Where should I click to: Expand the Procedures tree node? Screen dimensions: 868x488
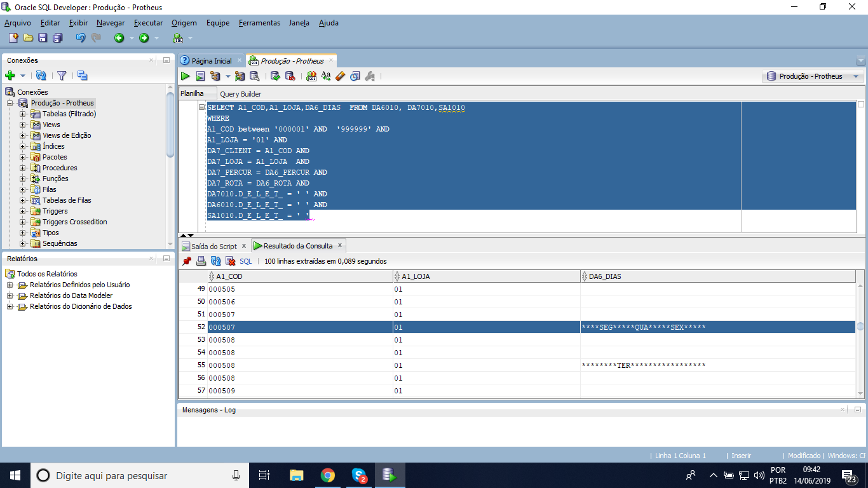tap(22, 168)
